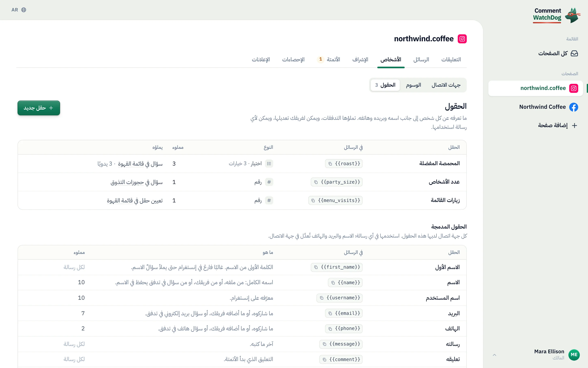The image size is (588, 368).
Task: Expand the Mara Ellison account menu chevron
Action: [494, 355]
